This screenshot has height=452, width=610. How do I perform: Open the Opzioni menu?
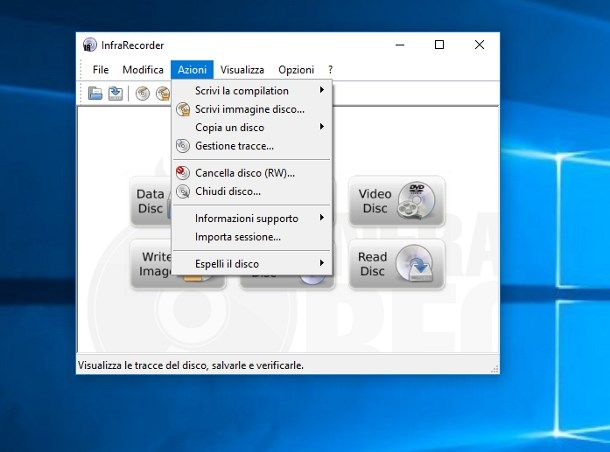(x=296, y=70)
